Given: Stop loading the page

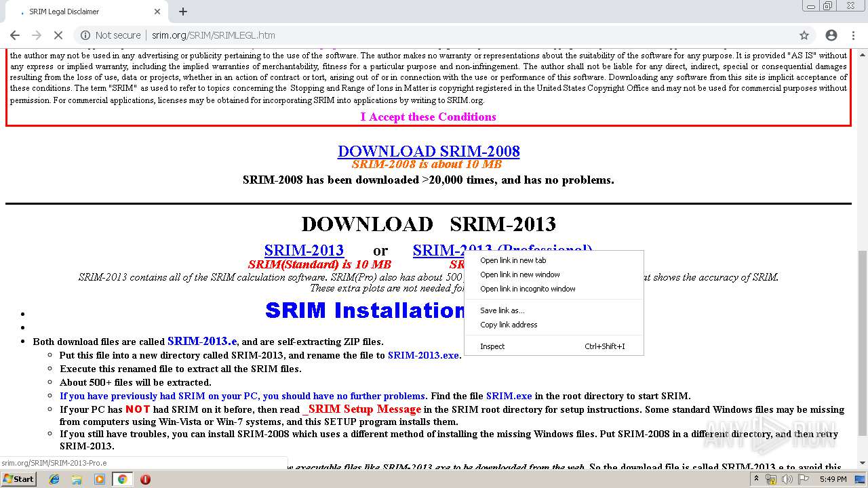Looking at the screenshot, I should tap(58, 35).
